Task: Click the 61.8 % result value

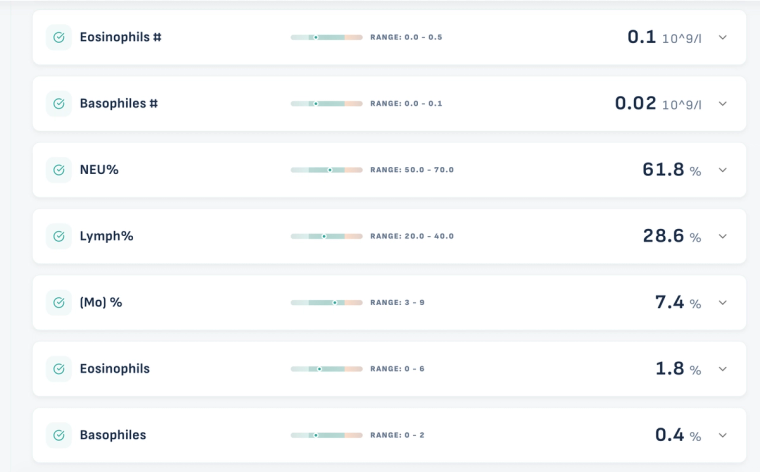Action: (672, 170)
